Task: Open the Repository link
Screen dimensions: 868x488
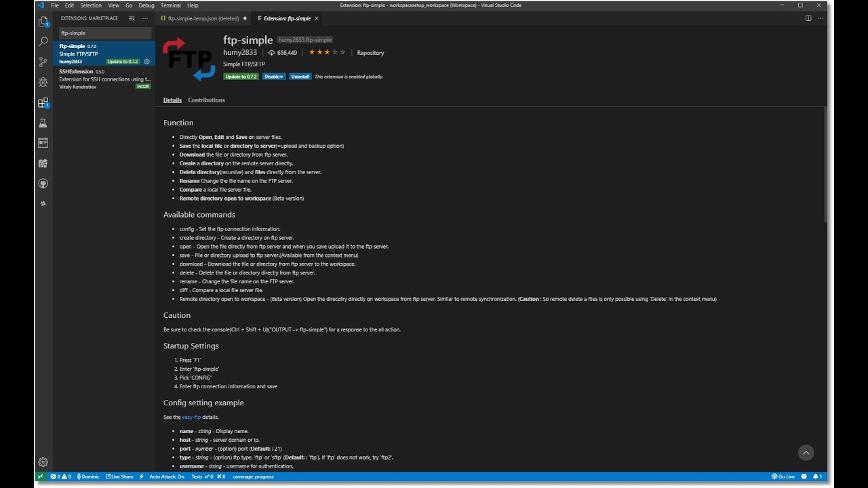Action: tap(370, 53)
